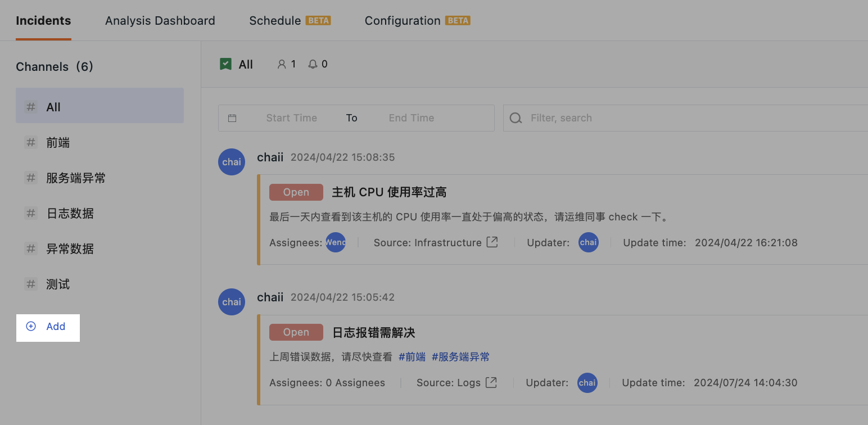The width and height of the screenshot is (868, 425).
Task: Switch to the Analysis Dashboard tab
Action: 160,21
